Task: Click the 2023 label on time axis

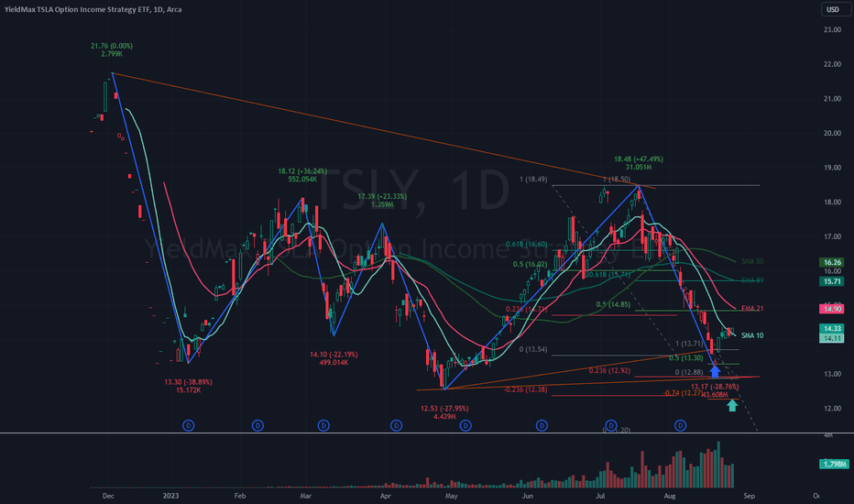Action: 171,496
